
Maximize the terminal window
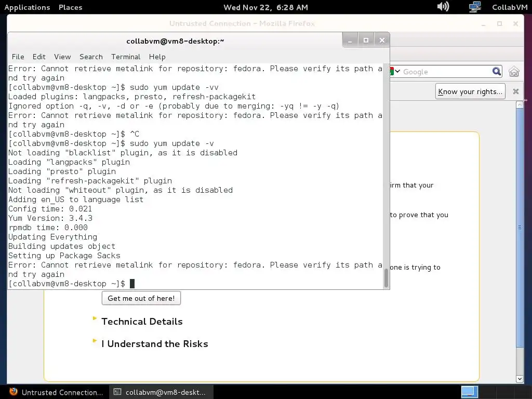pyautogui.click(x=366, y=41)
